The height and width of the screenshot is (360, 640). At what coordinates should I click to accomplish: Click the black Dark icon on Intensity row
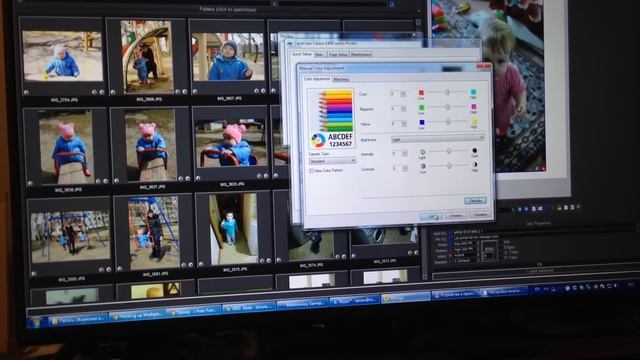coord(474,151)
